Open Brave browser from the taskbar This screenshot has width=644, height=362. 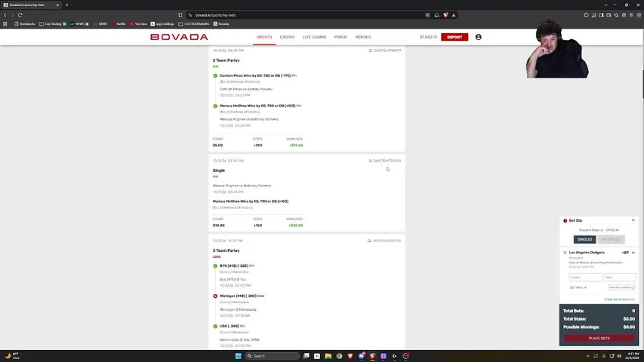pyautogui.click(x=350, y=356)
